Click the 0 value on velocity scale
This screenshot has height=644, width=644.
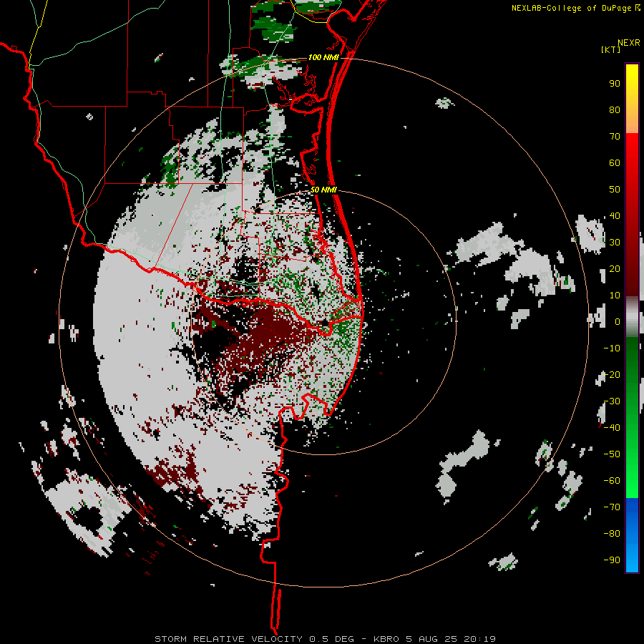point(618,322)
